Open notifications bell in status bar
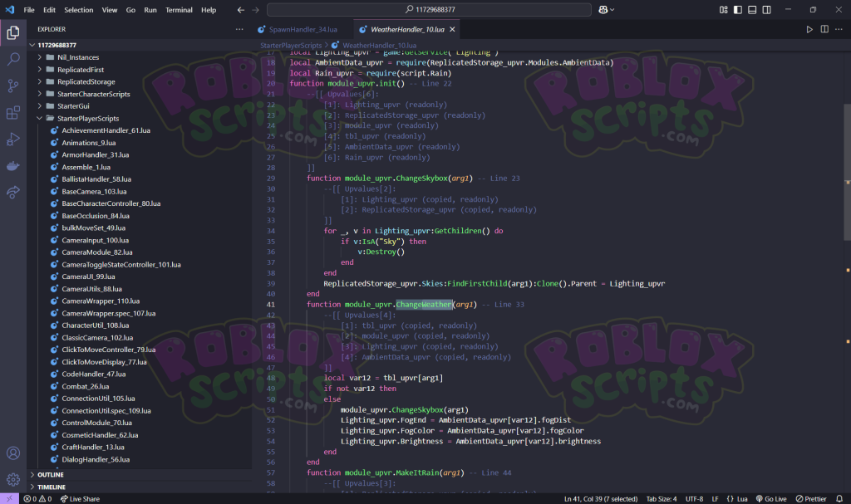The image size is (851, 504). click(839, 498)
